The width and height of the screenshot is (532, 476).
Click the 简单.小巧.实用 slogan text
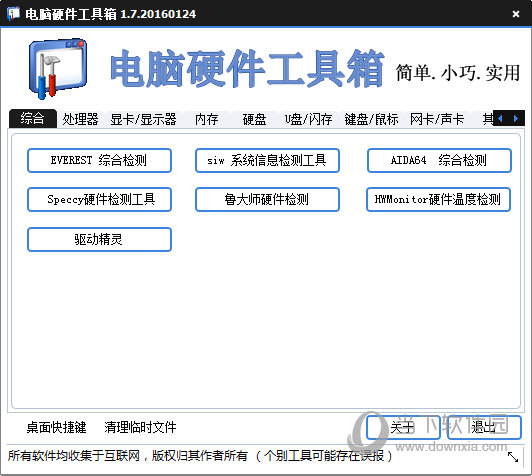click(458, 73)
